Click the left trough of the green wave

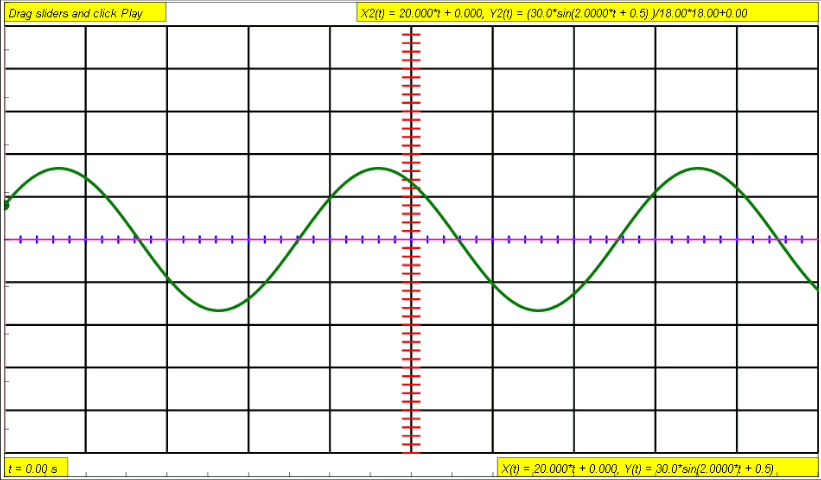219,310
